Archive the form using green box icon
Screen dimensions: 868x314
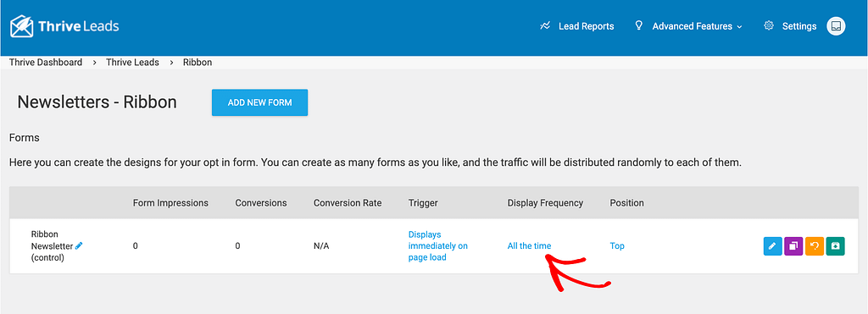pyautogui.click(x=835, y=246)
